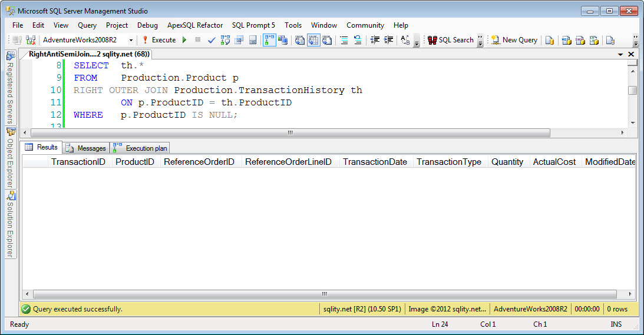Screen dimensions: 644x335
Task: Click the Database Engine Query icon
Action: [x=550, y=40]
